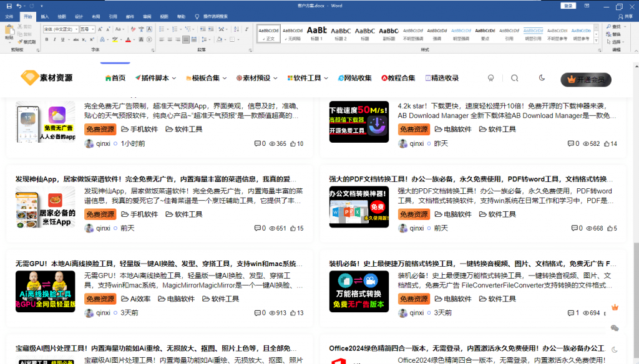Screen dimensions: 639x364
Task: Toggle strikethrough text formatting
Action: coord(74,40)
